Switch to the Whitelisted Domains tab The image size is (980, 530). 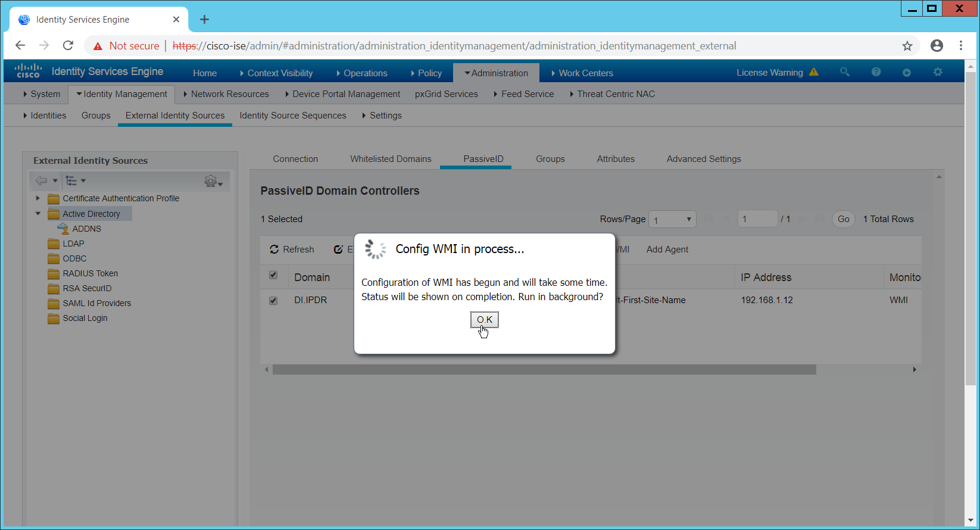[391, 159]
